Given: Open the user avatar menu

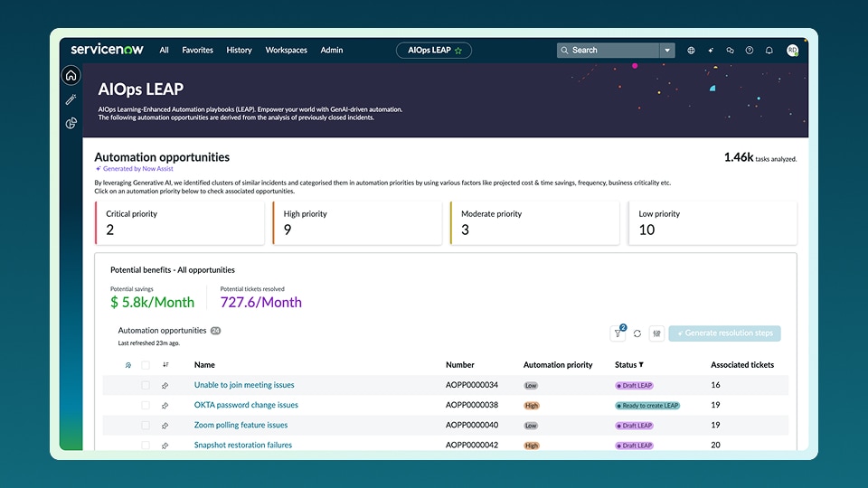Looking at the screenshot, I should pos(792,51).
